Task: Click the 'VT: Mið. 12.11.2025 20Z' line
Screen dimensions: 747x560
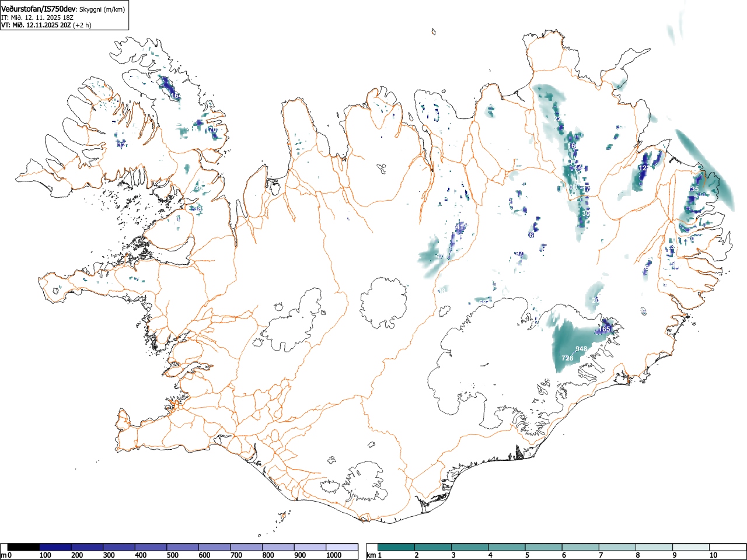Action: point(36,25)
